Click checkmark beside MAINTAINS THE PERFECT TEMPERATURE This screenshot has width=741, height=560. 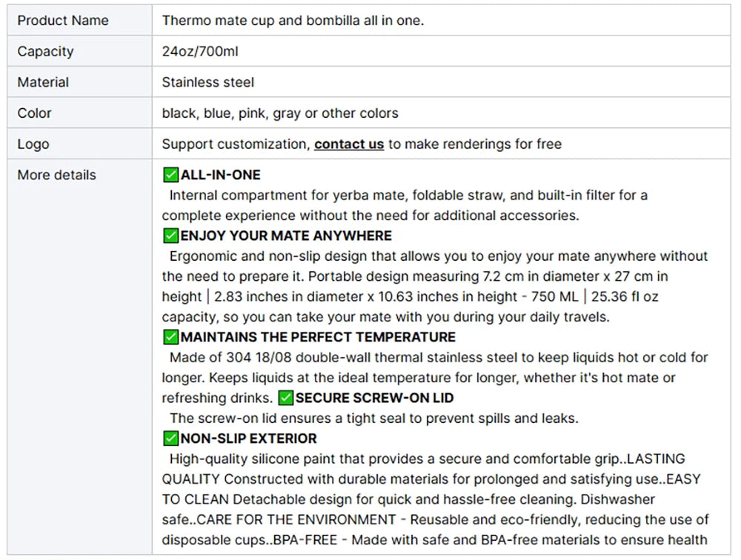[x=170, y=337]
